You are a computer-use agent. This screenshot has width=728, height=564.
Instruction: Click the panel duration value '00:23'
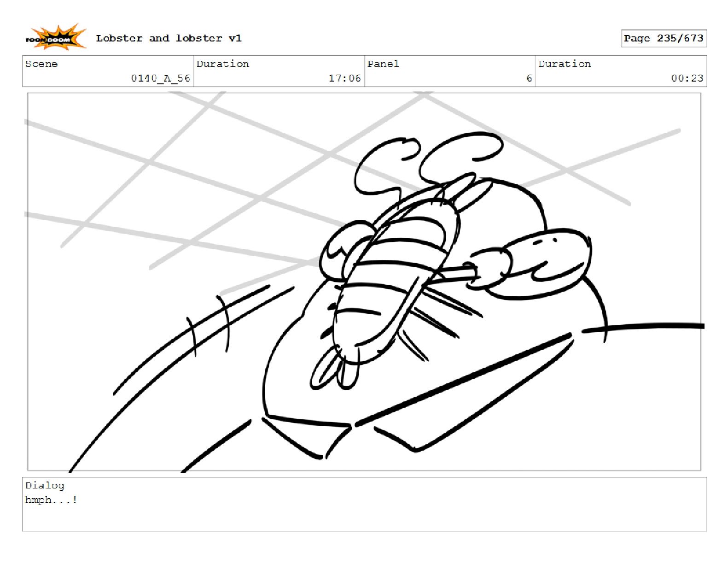(x=687, y=78)
